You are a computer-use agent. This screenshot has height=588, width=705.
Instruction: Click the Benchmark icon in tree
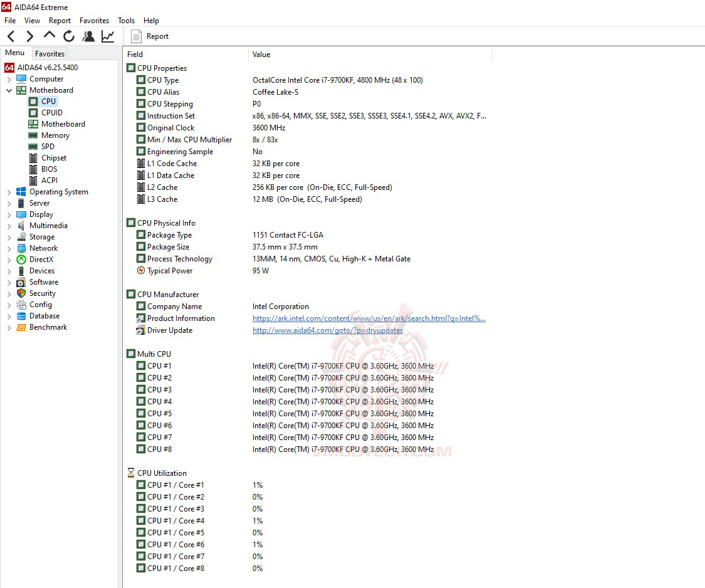[x=21, y=327]
